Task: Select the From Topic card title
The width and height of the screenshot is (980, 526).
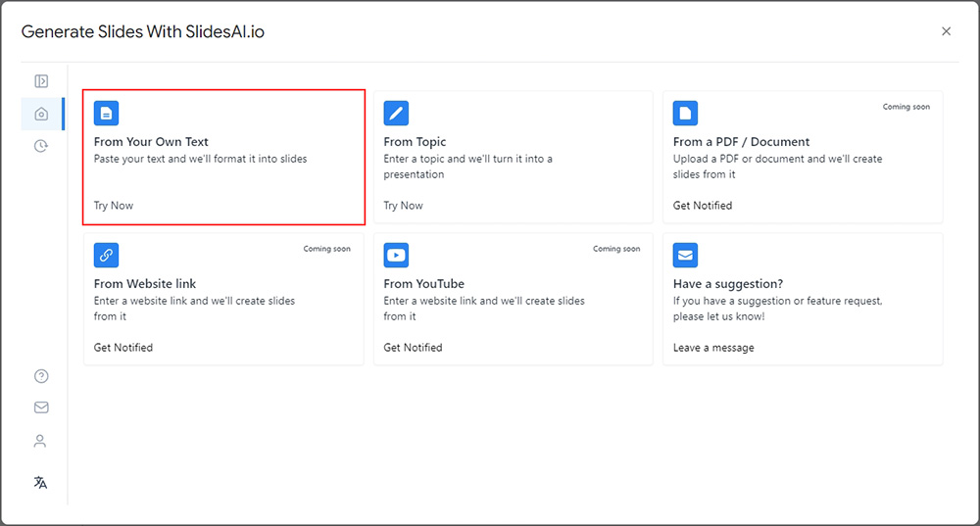Action: click(415, 142)
